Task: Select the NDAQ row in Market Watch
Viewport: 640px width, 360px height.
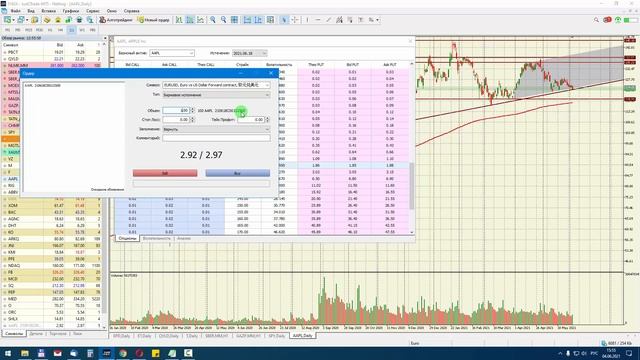Action: [x=52, y=265]
